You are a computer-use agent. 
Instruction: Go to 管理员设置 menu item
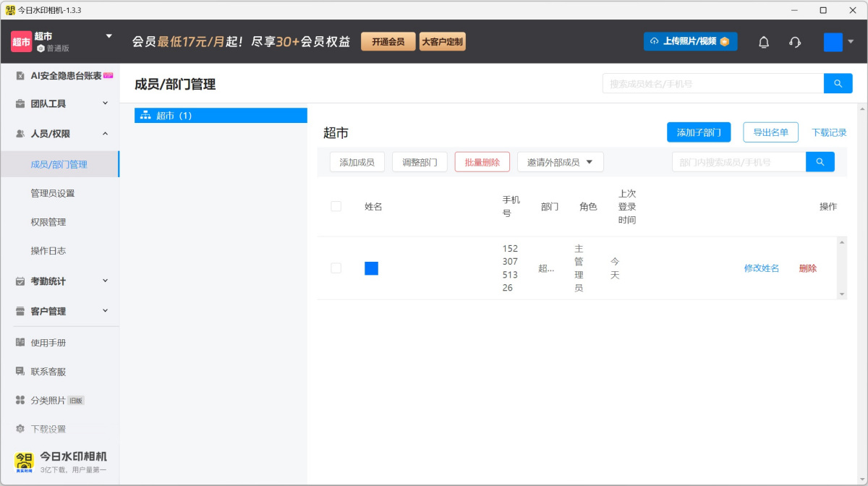click(x=52, y=193)
